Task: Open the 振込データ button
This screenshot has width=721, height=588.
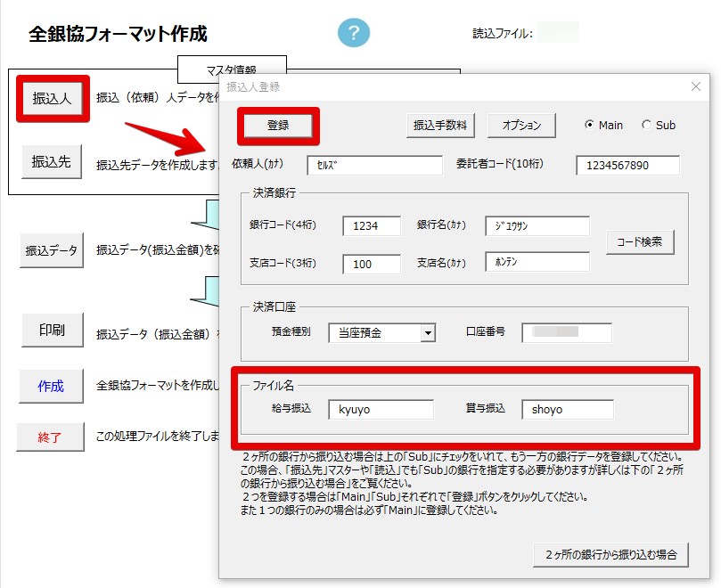Action: [x=52, y=251]
